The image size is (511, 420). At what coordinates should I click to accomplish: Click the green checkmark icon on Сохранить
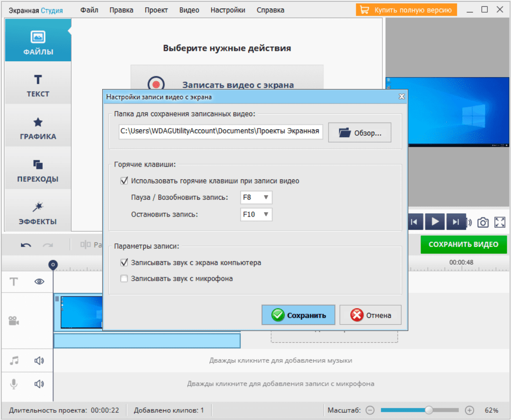[x=278, y=315]
